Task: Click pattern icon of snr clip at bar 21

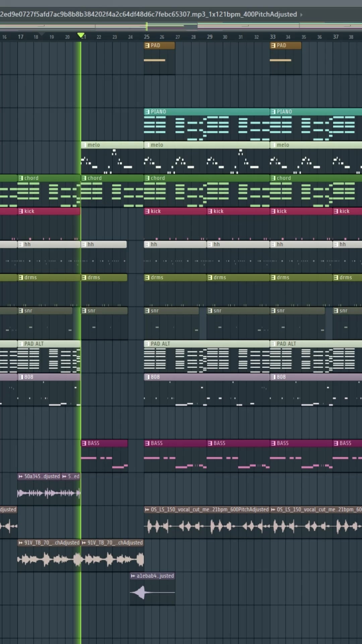Action: pos(84,311)
